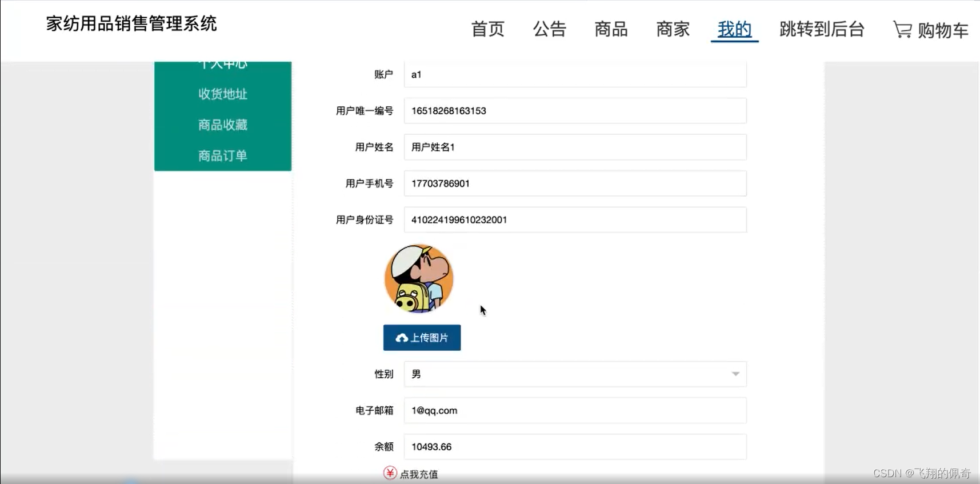The image size is (980, 484).
Task: Click the user avatar picture
Action: (x=419, y=279)
